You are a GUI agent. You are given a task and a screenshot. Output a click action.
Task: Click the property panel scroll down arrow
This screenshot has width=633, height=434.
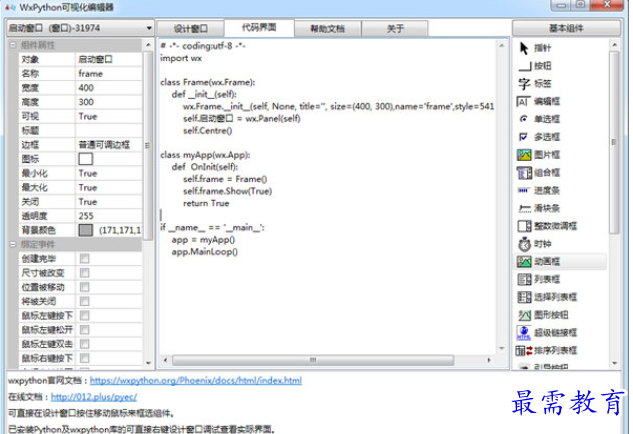148,363
